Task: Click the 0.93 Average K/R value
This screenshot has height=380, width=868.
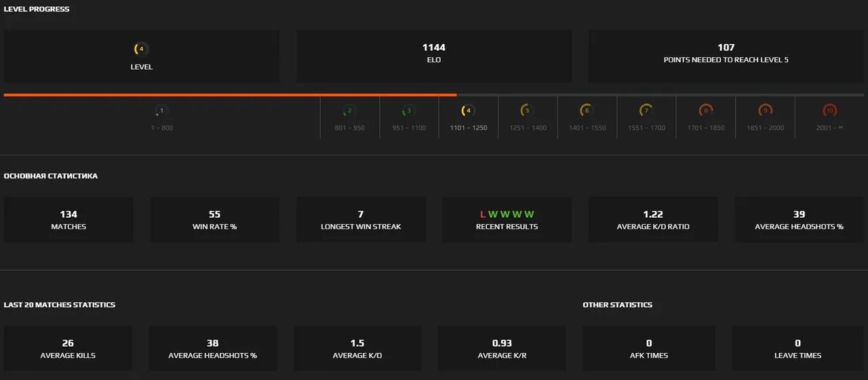Action: [x=502, y=343]
